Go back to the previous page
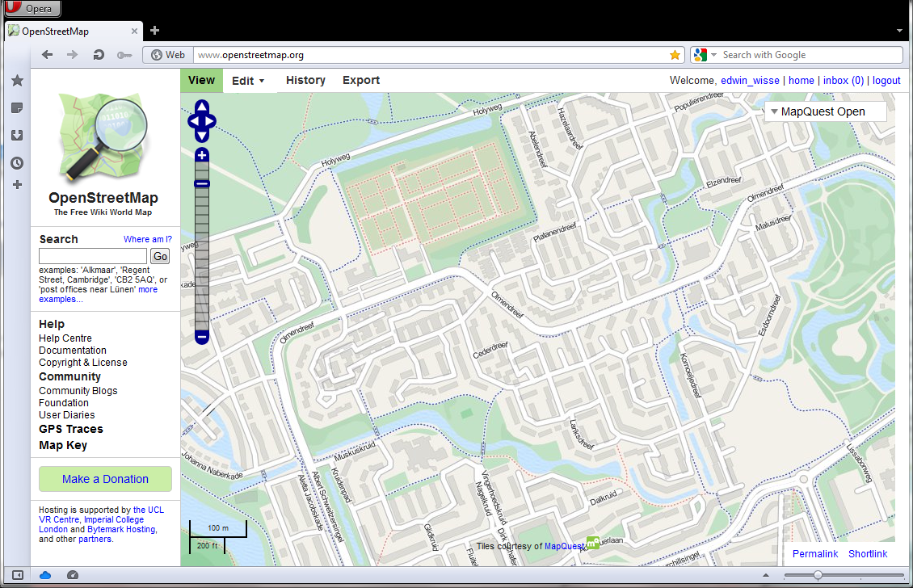The image size is (913, 588). coord(47,55)
